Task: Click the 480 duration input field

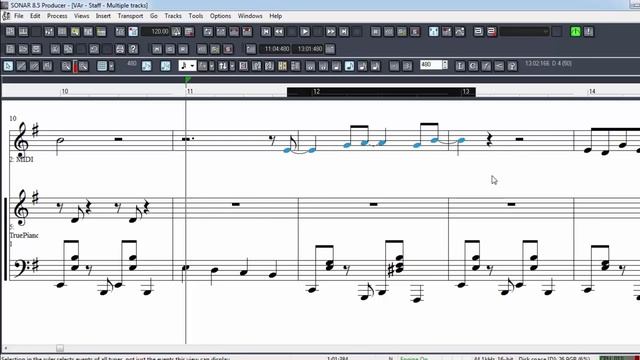Action: [x=431, y=65]
